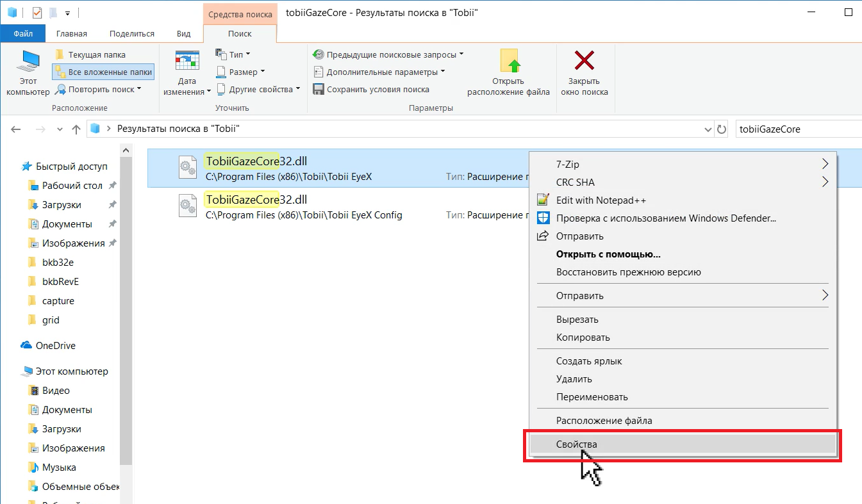
Task: Open the CRC SHA submenu
Action: pyautogui.click(x=684, y=183)
